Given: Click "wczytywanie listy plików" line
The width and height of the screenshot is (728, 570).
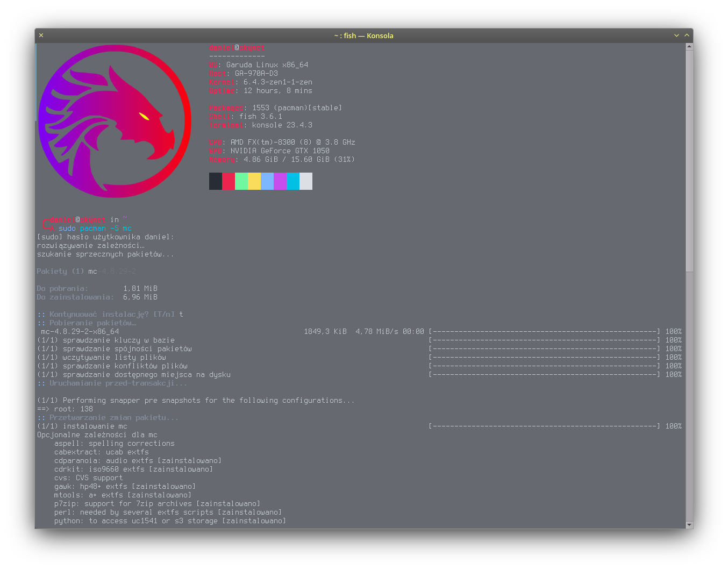Looking at the screenshot, I should (102, 358).
